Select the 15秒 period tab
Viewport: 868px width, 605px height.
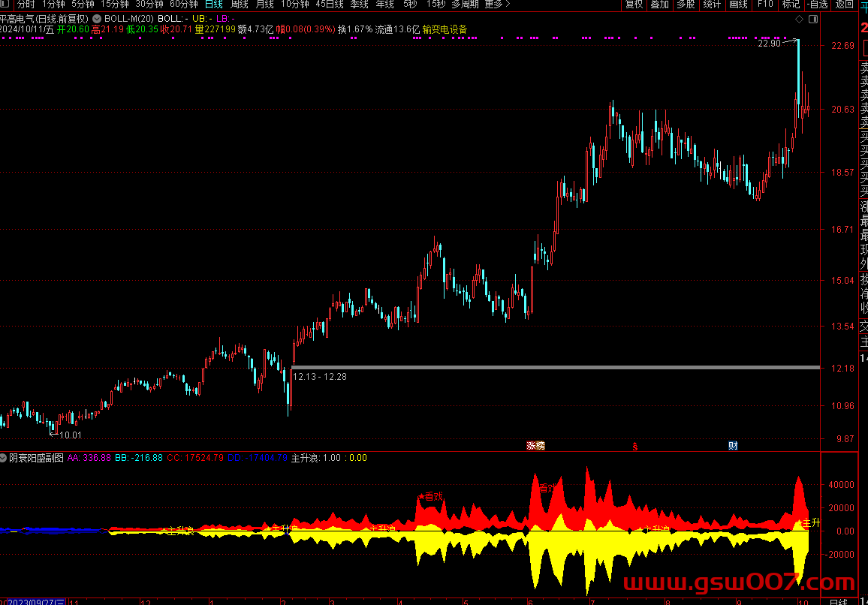tap(436, 5)
